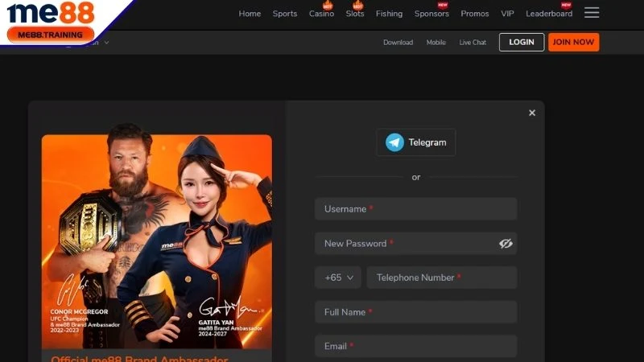Open the Download link
This screenshot has width=644, height=362.
click(398, 43)
